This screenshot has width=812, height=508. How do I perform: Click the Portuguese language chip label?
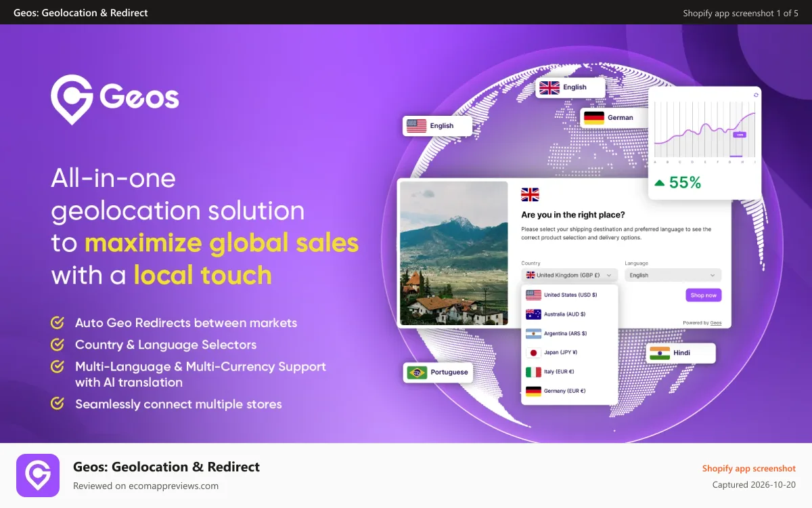click(x=449, y=373)
